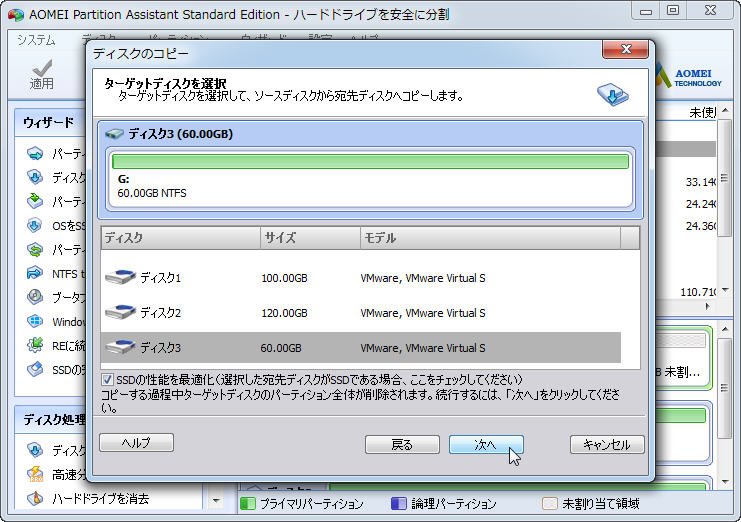Click the disk copy icon under ディスク処理

point(35,450)
